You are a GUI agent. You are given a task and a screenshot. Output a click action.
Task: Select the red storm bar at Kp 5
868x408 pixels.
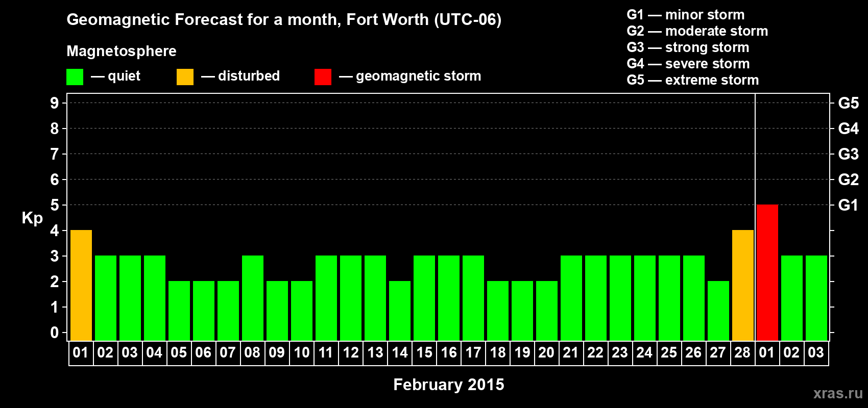767,272
